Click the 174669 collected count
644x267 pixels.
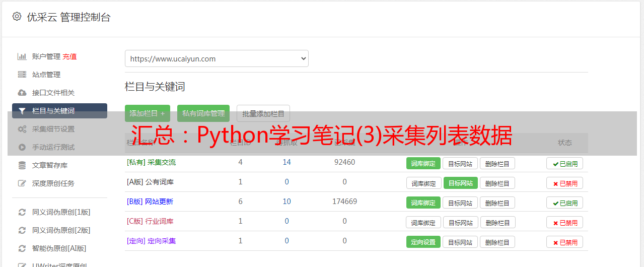pos(344,202)
